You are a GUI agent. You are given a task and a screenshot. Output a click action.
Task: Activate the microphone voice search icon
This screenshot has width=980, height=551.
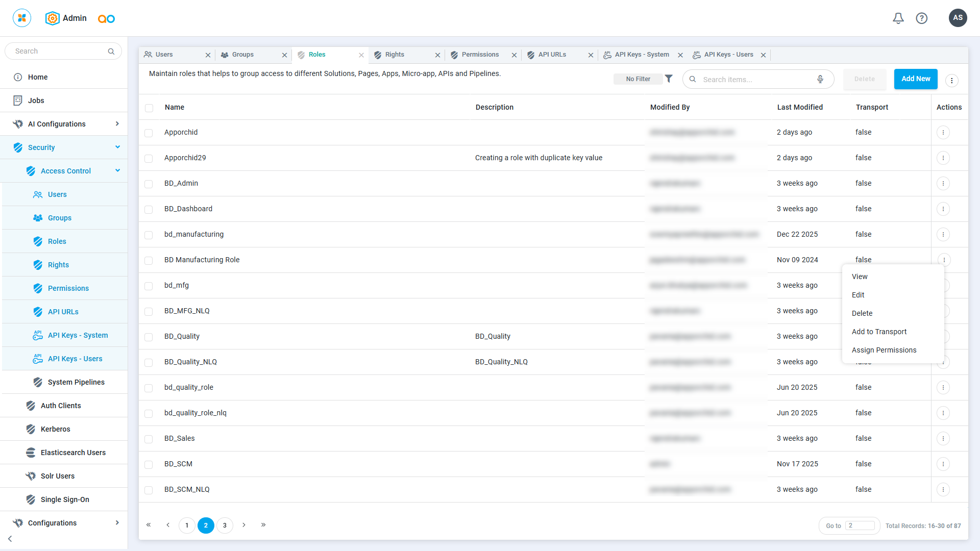(x=820, y=79)
